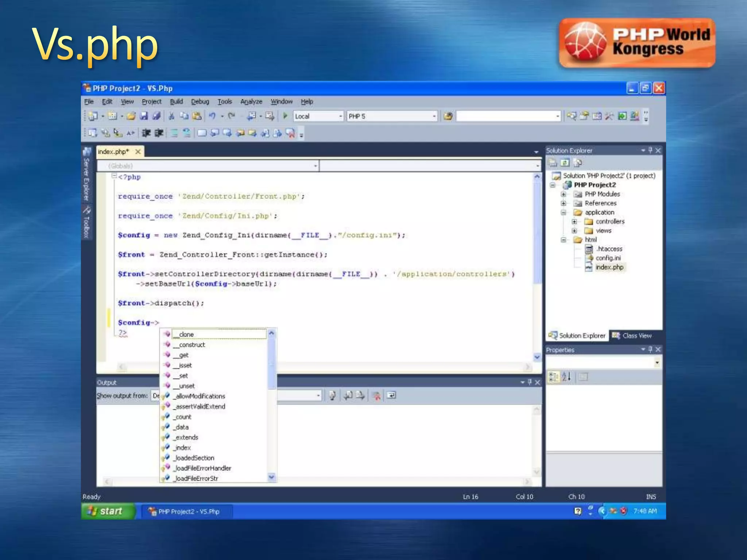The height and width of the screenshot is (560, 747).
Task: Click the New Project toolbar icon
Action: pyautogui.click(x=93, y=116)
